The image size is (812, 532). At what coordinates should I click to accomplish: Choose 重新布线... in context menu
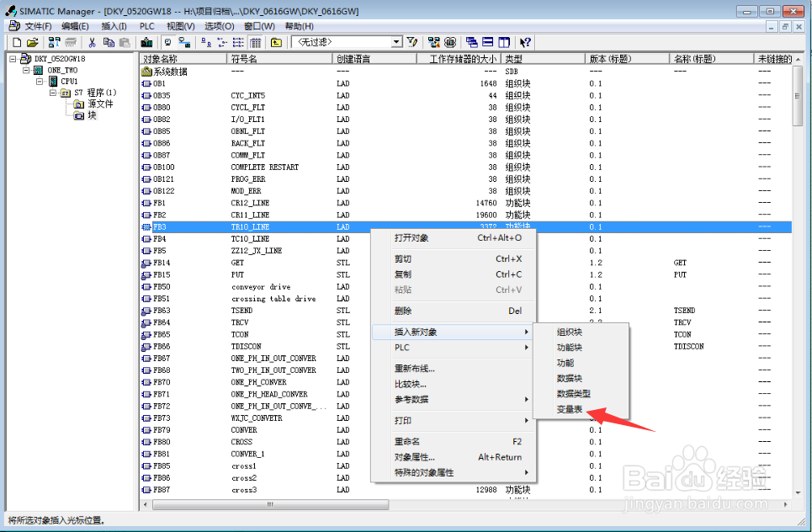pyautogui.click(x=454, y=369)
